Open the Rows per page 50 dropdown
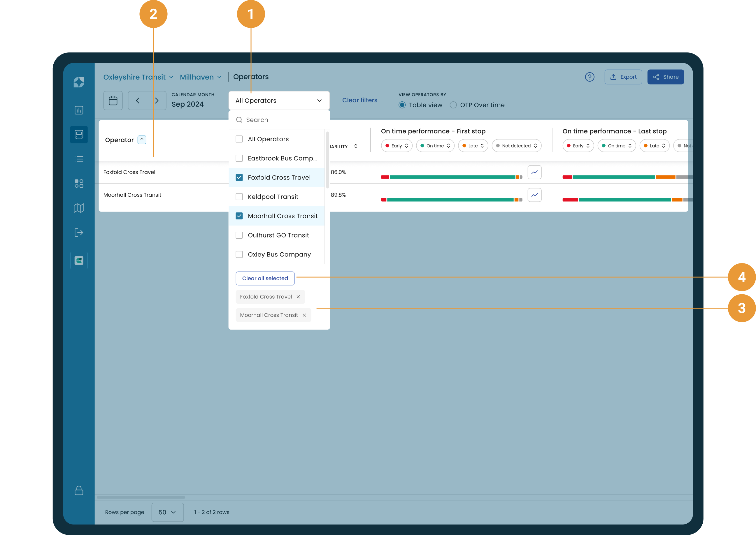756x535 pixels. pyautogui.click(x=167, y=512)
